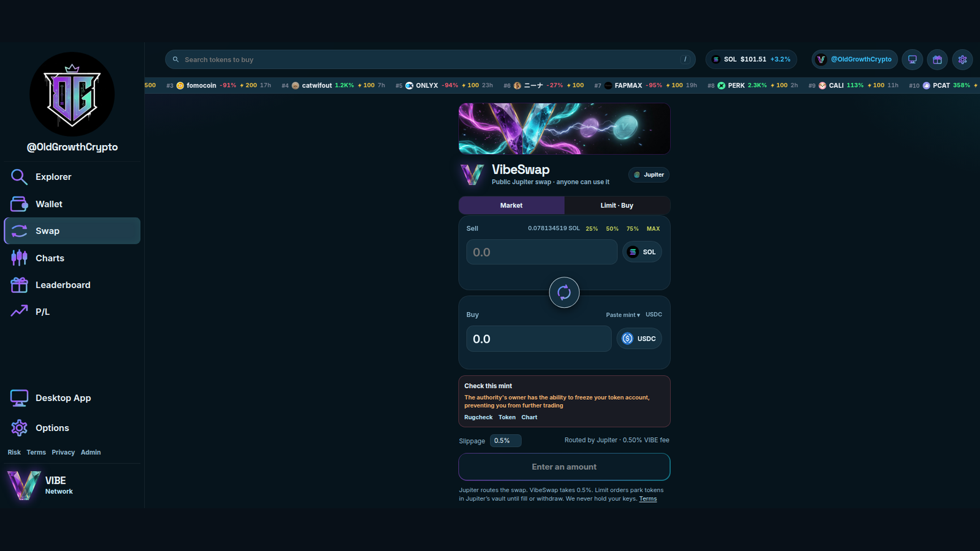Viewport: 980px width, 551px height.
Task: Click the @OldGrowthCrypto username under avatar
Action: pyautogui.click(x=72, y=147)
